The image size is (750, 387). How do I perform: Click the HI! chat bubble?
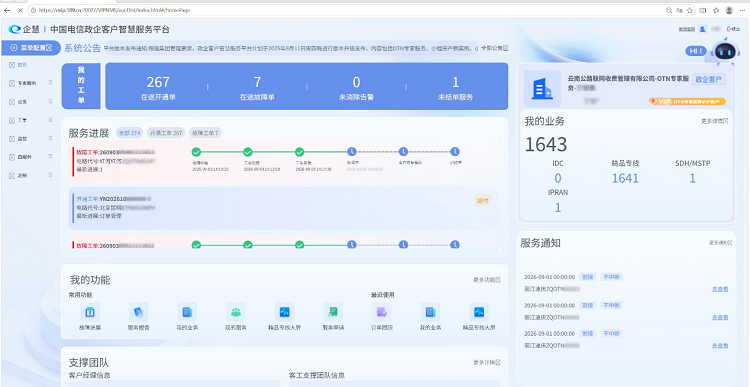695,51
